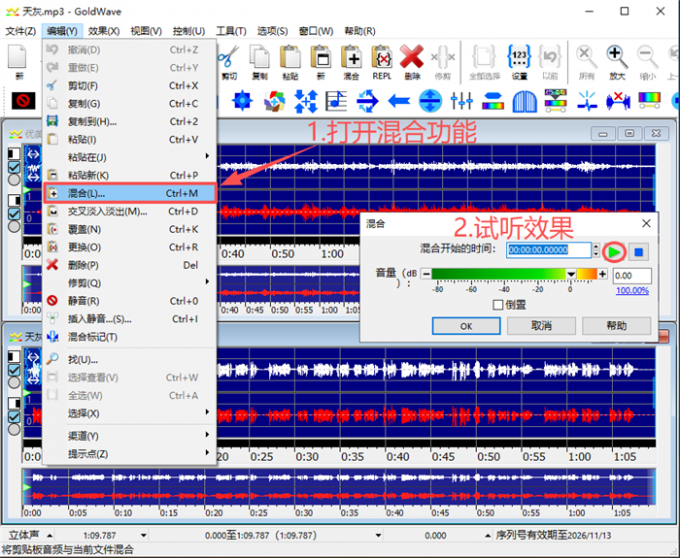The image size is (680, 558).
Task: Click the Select All toolbar icon
Action: tap(484, 61)
